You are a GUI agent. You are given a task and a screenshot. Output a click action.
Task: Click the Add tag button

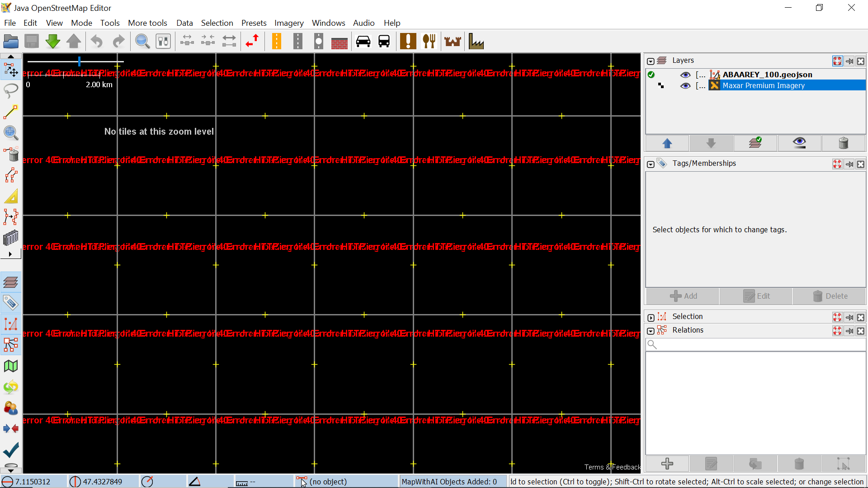(683, 296)
